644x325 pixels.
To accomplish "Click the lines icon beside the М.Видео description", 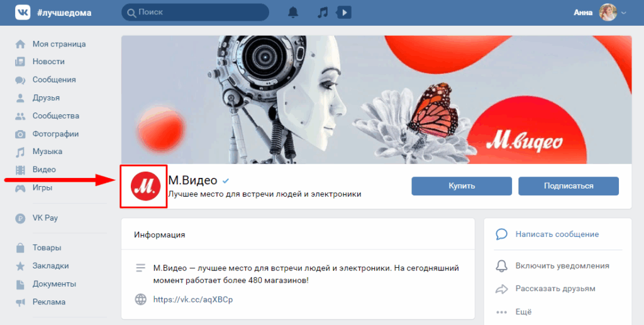I will (x=140, y=268).
